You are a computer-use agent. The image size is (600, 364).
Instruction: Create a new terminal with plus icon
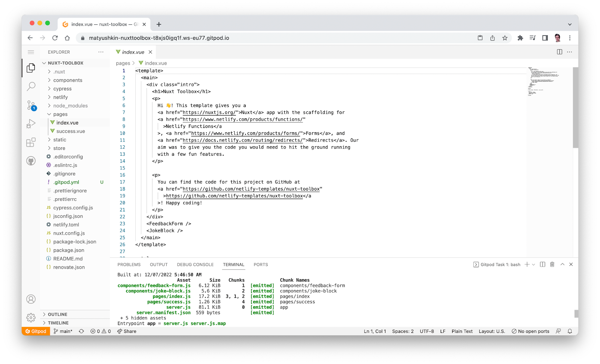(527, 265)
